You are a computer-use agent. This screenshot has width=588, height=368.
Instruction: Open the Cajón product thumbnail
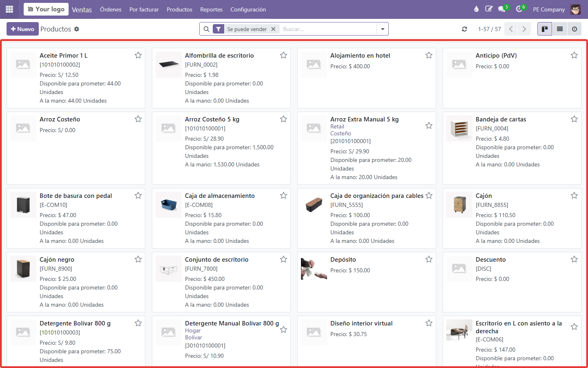[459, 204]
